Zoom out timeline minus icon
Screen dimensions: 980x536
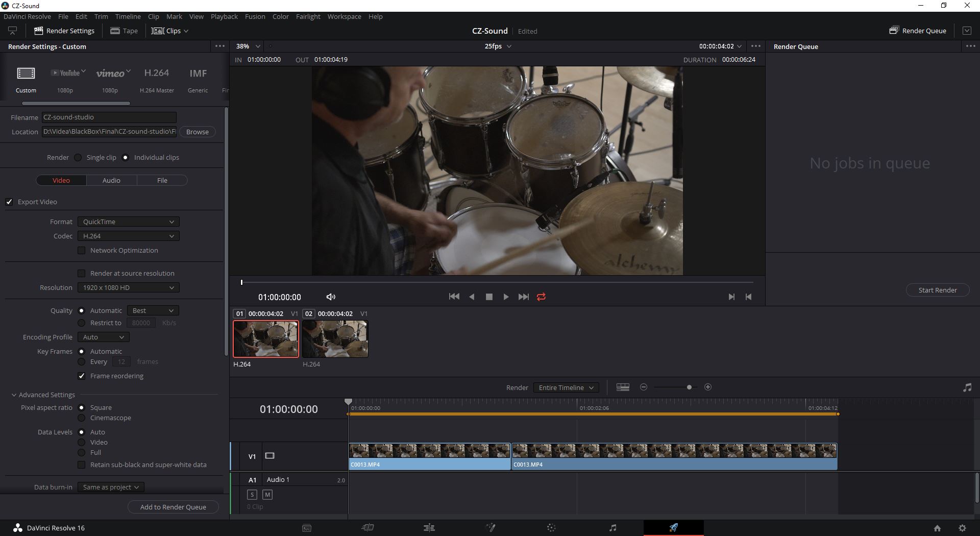[643, 387]
